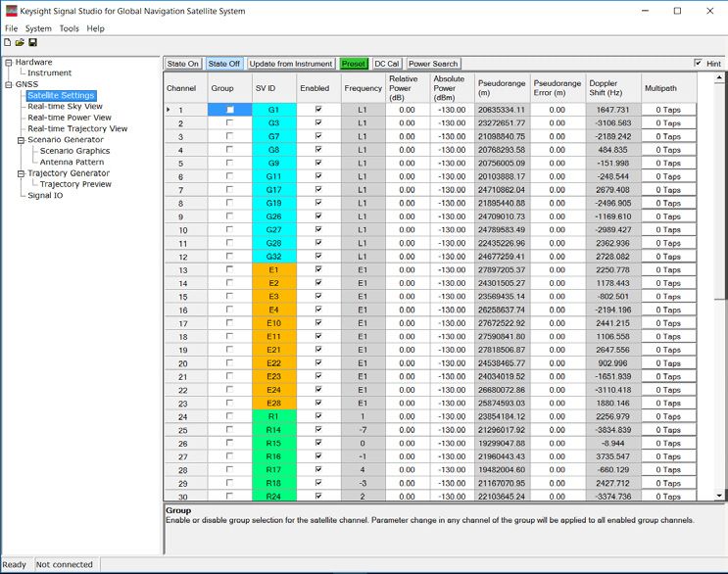This screenshot has width=728, height=574.
Task: Click Doppler value -8.944 for R15
Action: (612, 443)
